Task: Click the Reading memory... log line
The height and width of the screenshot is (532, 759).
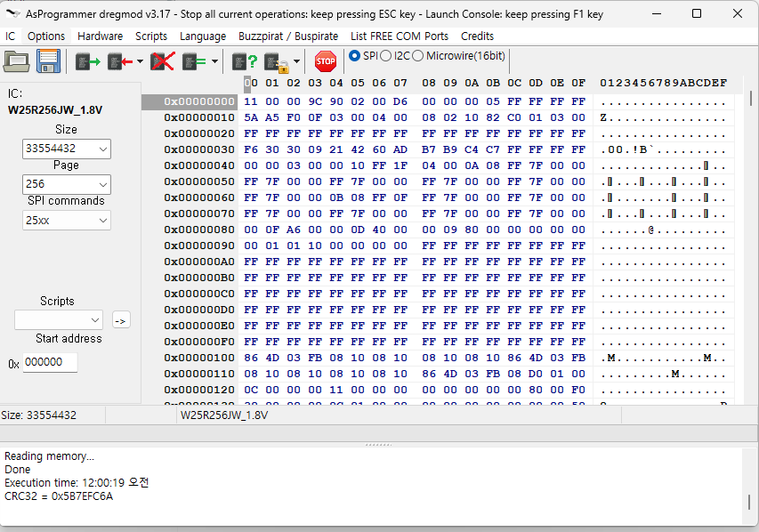Action: [49, 456]
